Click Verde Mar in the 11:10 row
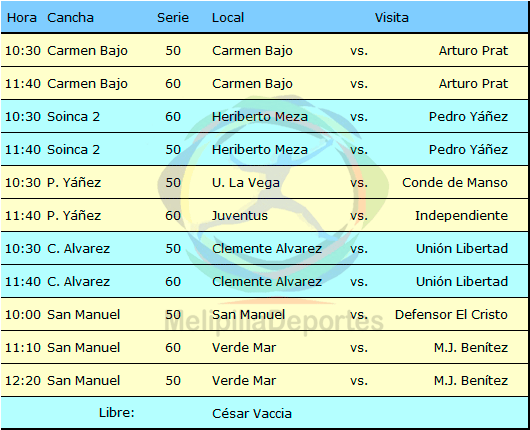Image resolution: width=530 pixels, height=430 pixels. click(x=244, y=348)
